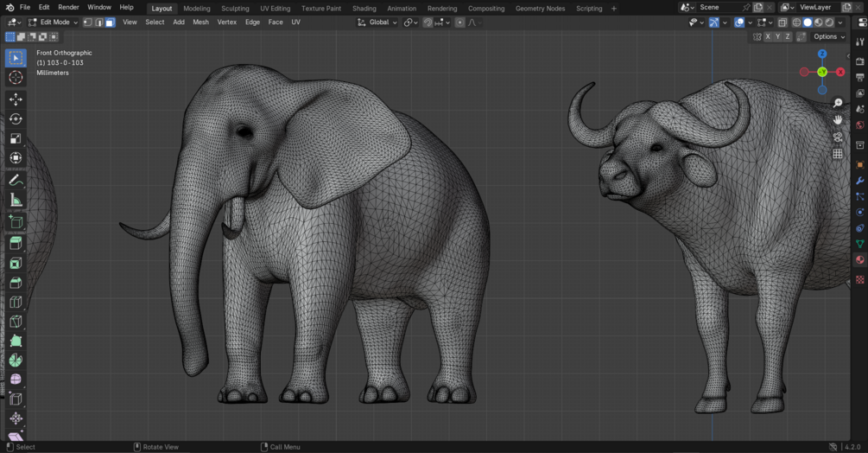Select the Rotate tool

16,118
